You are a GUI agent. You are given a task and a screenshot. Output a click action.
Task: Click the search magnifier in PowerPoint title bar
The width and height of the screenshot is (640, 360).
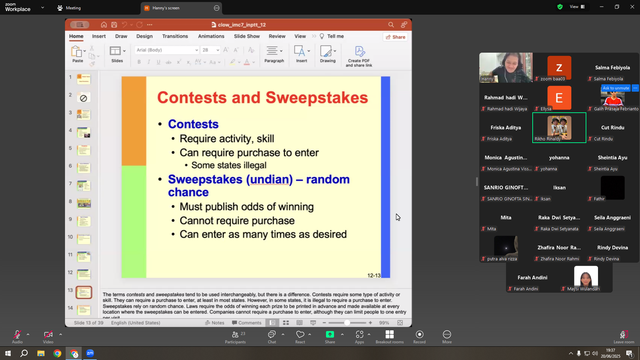391,25
